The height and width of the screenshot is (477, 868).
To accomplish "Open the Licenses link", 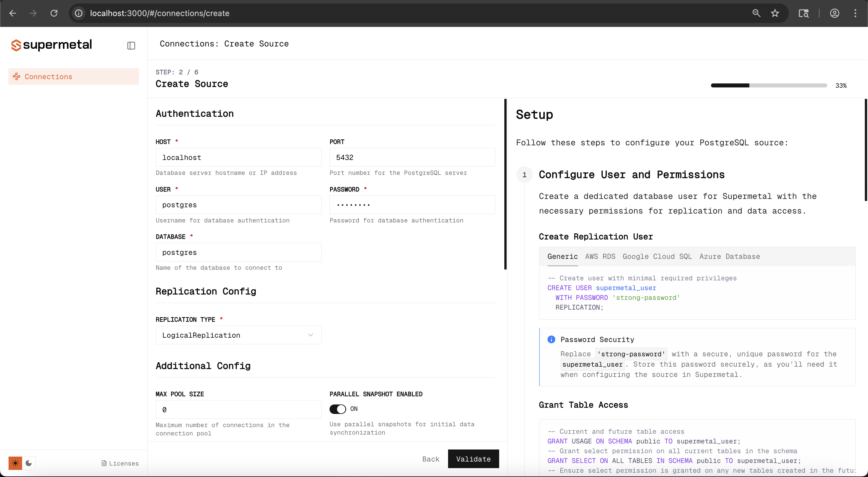I will 120,463.
